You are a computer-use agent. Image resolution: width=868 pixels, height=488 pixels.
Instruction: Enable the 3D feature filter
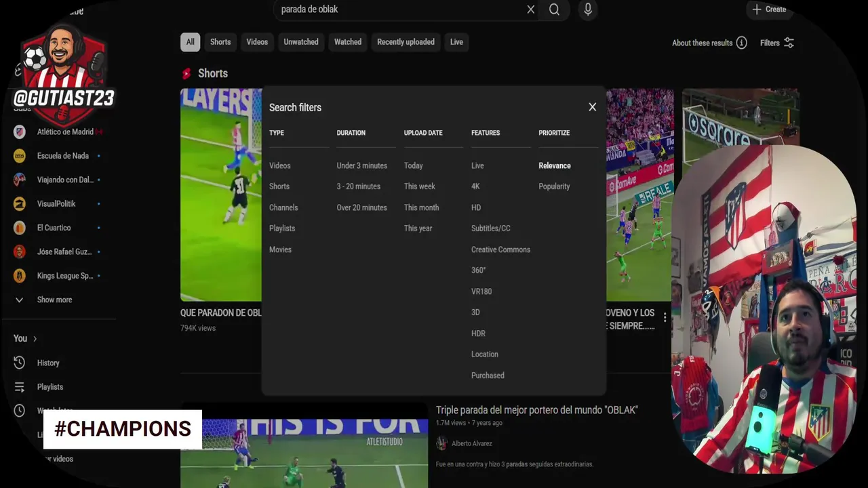(475, 312)
